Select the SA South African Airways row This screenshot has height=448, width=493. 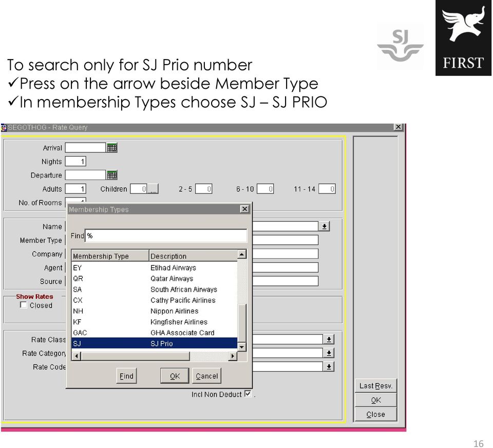tap(155, 289)
